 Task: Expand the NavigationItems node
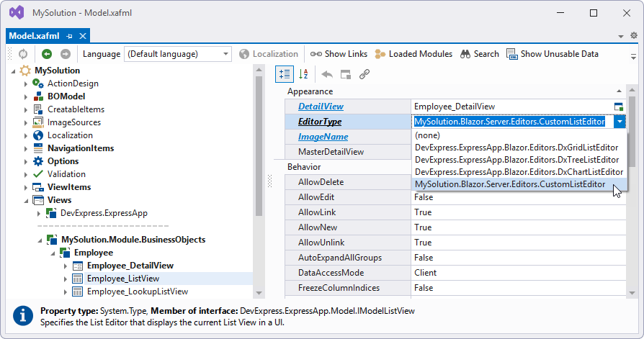pyautogui.click(x=26, y=148)
